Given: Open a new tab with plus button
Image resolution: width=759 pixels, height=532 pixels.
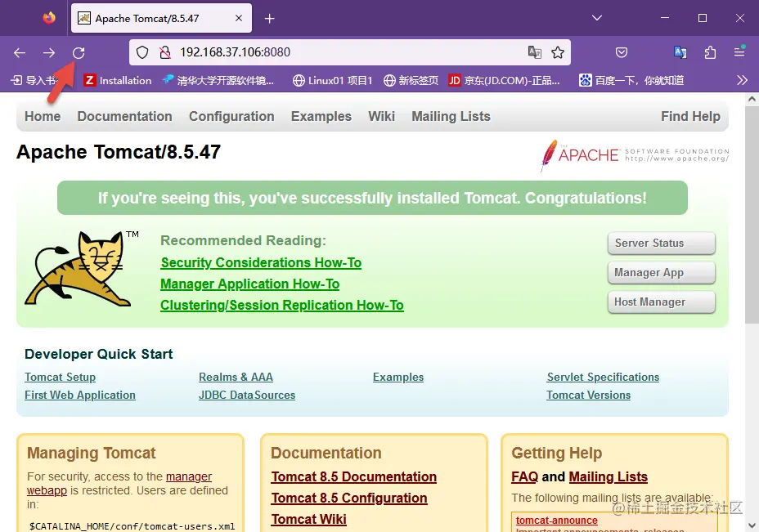Looking at the screenshot, I should click(x=270, y=18).
